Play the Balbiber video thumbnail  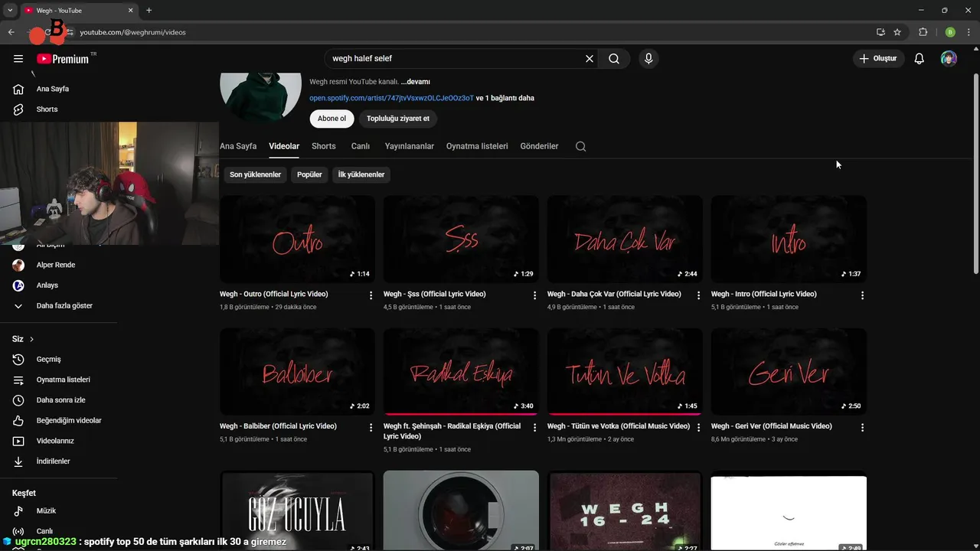click(297, 371)
